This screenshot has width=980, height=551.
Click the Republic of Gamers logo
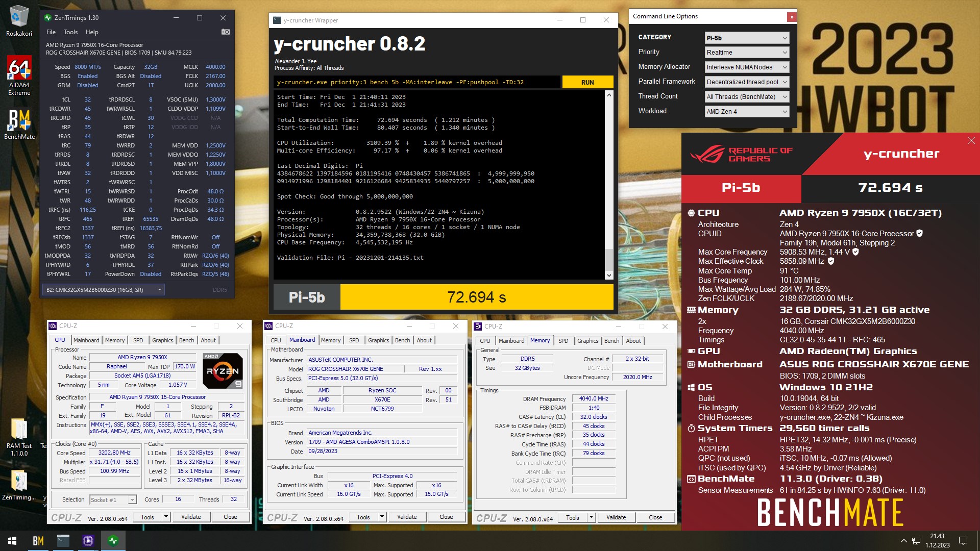point(741,154)
